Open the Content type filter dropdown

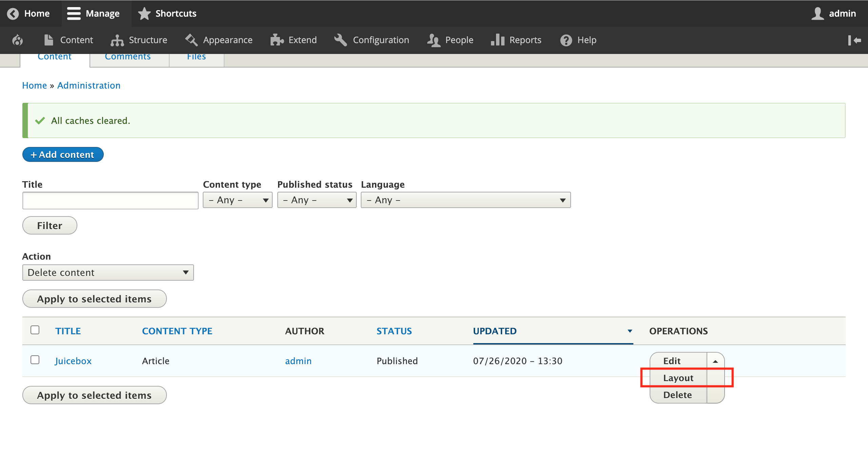237,200
